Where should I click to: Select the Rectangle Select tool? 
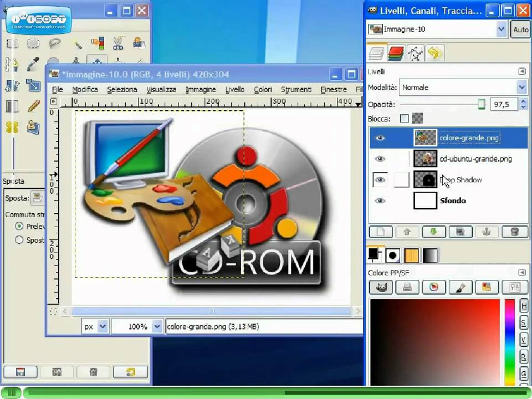click(x=12, y=43)
